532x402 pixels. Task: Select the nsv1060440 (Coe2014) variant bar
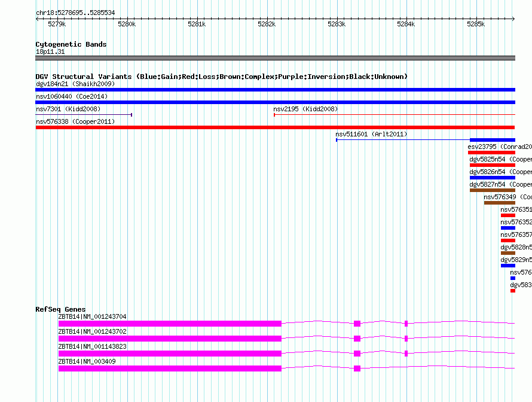(275, 102)
